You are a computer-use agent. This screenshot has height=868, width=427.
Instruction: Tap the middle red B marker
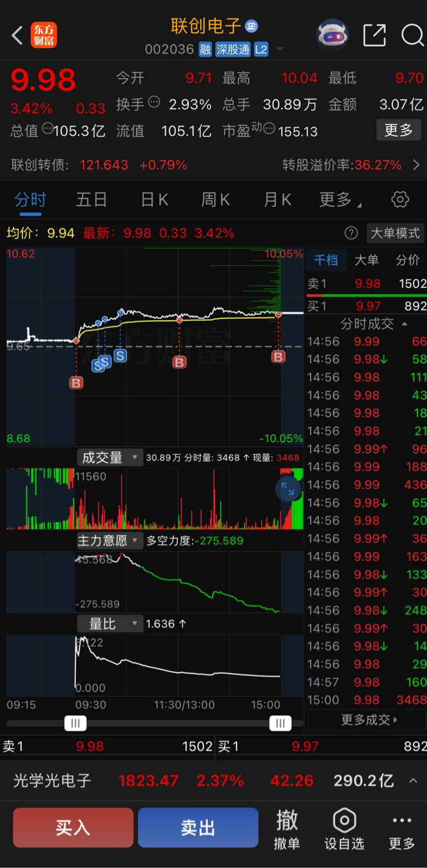click(x=179, y=363)
